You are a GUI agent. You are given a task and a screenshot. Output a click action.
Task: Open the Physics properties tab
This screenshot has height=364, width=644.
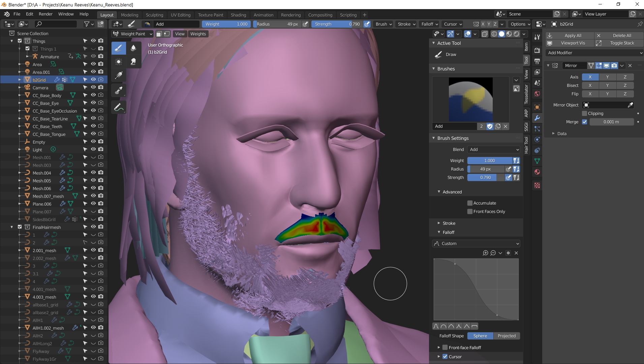[x=537, y=140]
